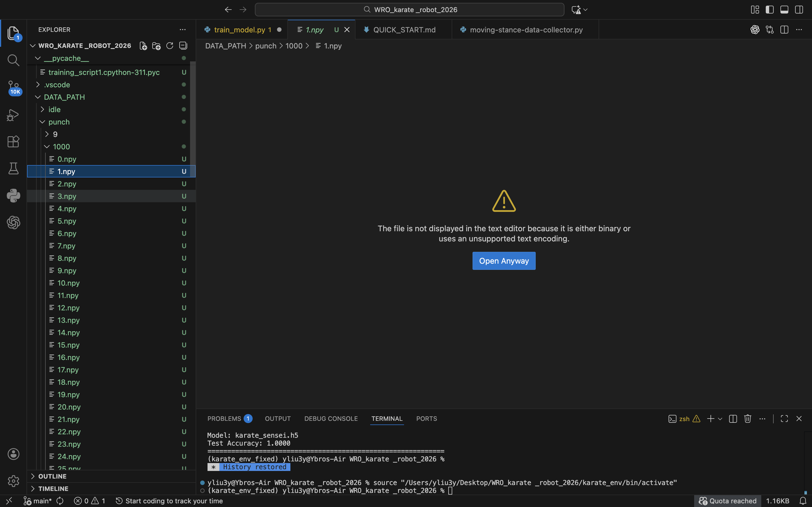This screenshot has width=812, height=507.
Task: Open the Testing flask view
Action: [14, 168]
